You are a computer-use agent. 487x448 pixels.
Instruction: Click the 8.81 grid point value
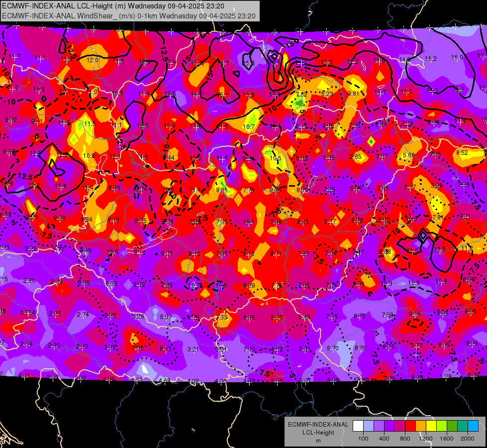coord(222,190)
